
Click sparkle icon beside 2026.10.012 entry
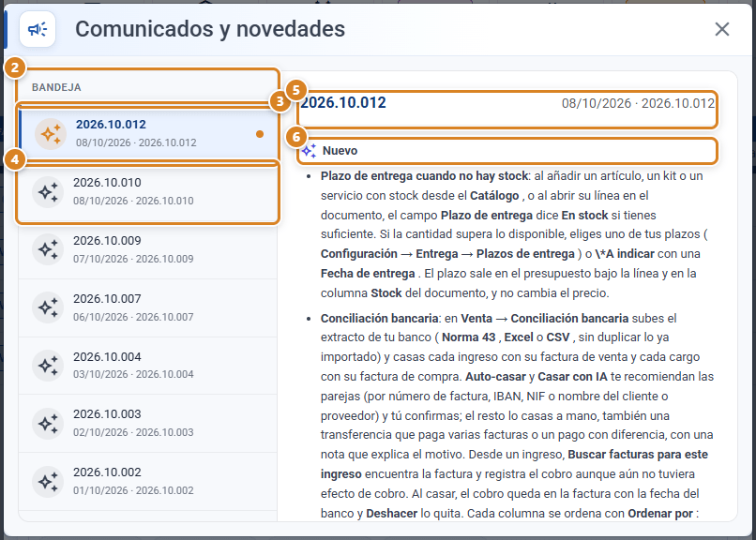click(51, 134)
